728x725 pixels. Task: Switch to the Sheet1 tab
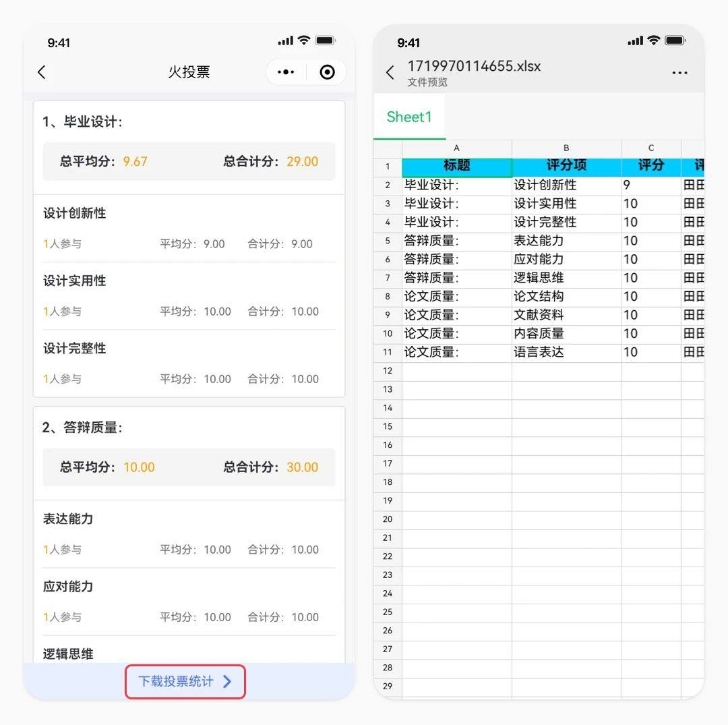click(409, 117)
